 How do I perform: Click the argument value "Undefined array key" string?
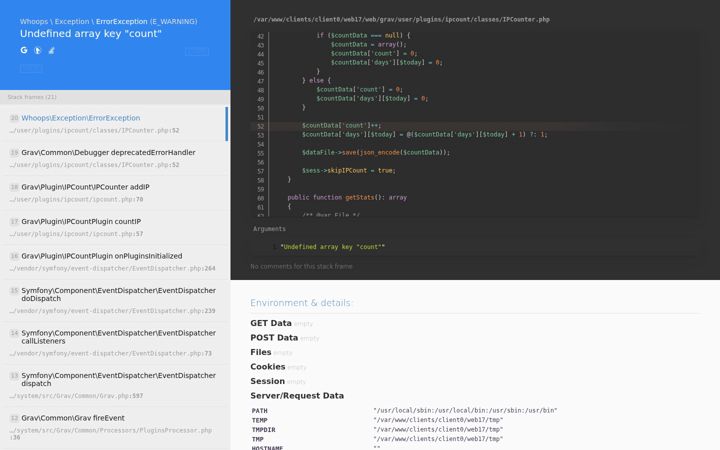click(x=332, y=247)
